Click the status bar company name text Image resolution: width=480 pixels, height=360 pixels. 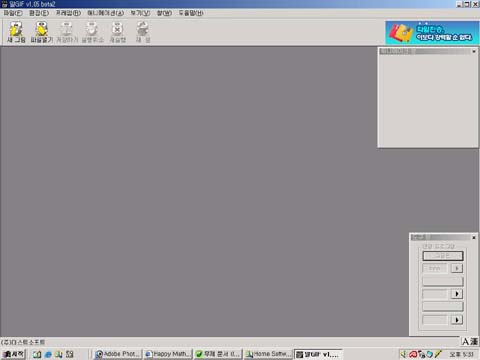23,342
